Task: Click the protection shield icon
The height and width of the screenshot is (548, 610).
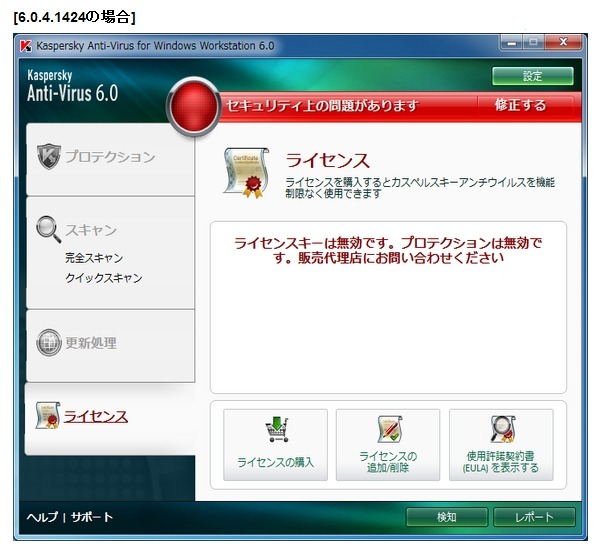Action: point(49,156)
